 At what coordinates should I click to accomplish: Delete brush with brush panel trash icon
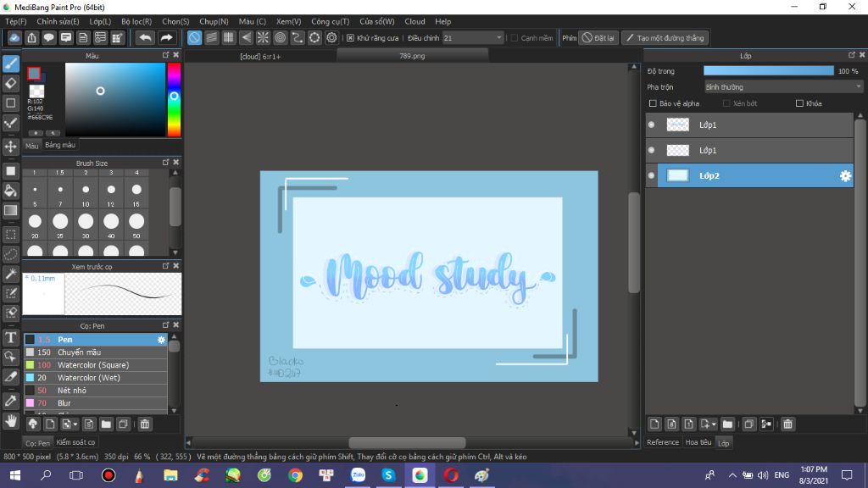click(144, 424)
